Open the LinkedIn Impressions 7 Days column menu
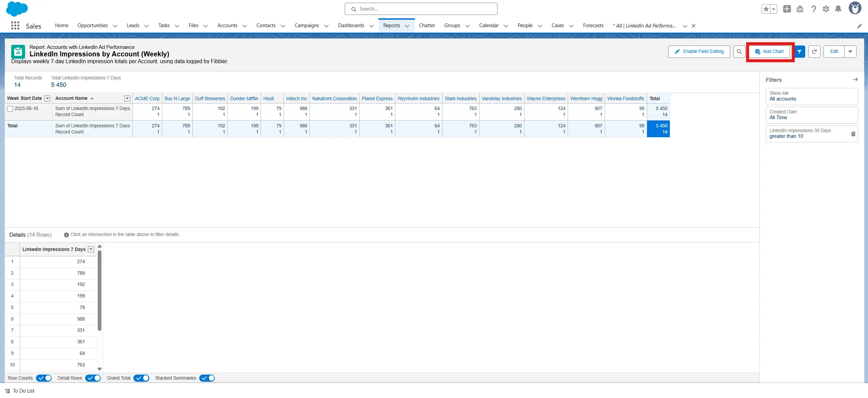 (91, 249)
